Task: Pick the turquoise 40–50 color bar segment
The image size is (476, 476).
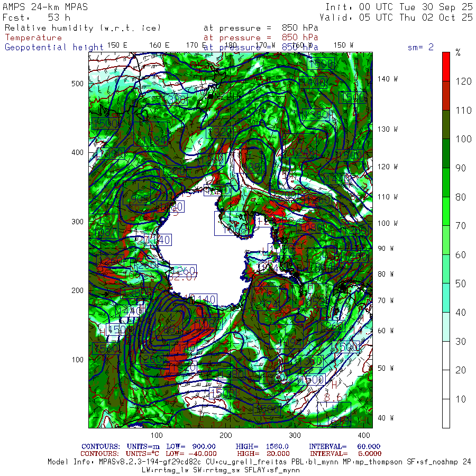Action: click(446, 298)
